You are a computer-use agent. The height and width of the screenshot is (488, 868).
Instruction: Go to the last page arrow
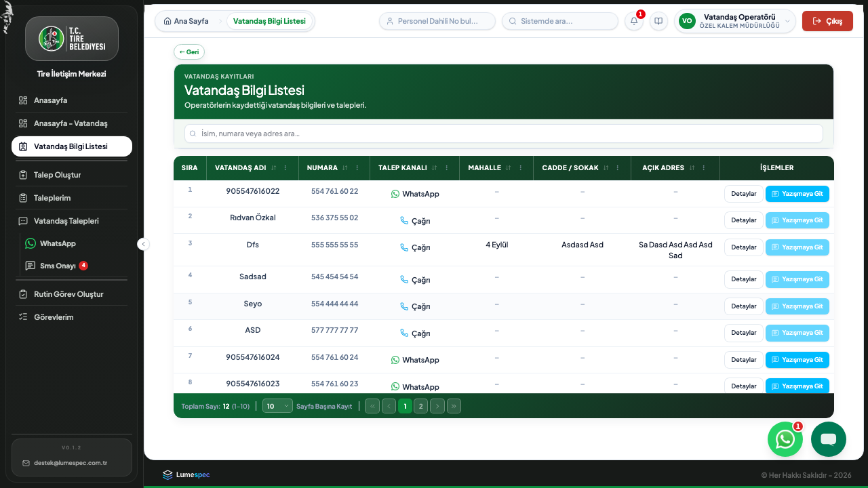coord(454,406)
